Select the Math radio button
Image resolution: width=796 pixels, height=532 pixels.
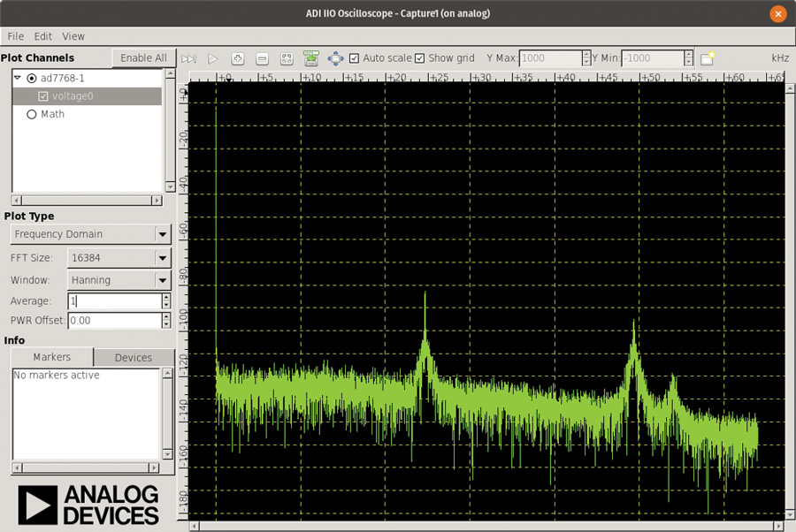coord(32,114)
